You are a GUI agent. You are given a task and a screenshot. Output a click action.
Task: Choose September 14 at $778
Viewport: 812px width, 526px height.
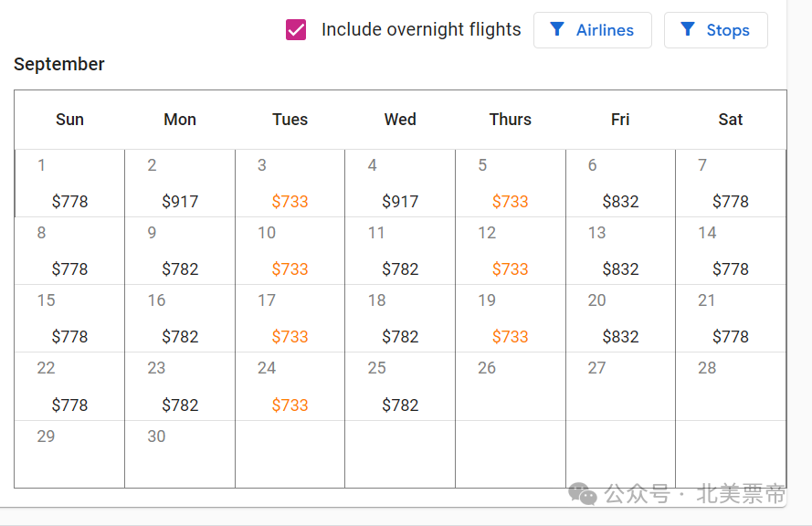[731, 250]
